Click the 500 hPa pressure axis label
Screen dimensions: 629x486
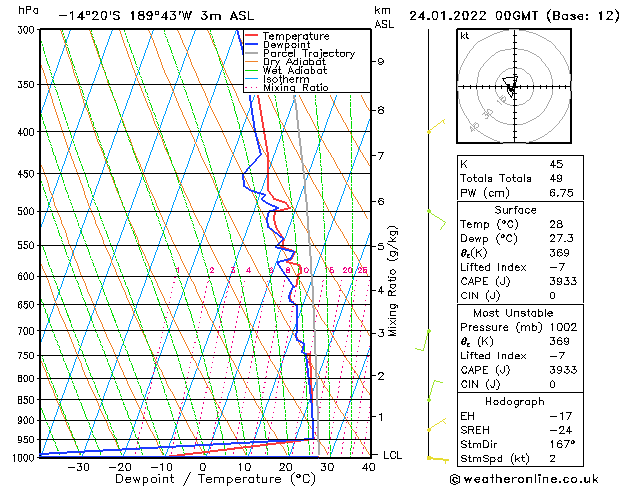pos(27,211)
